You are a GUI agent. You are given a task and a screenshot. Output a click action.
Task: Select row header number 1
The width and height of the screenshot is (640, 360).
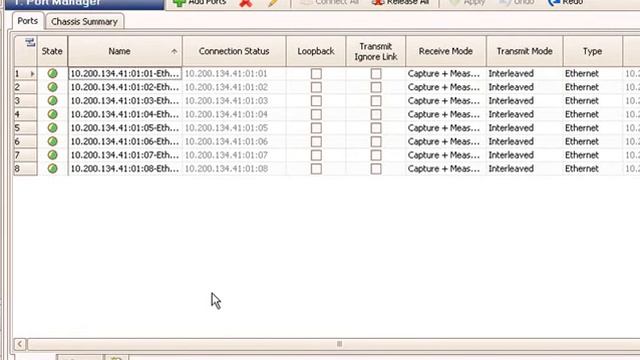pos(25,73)
